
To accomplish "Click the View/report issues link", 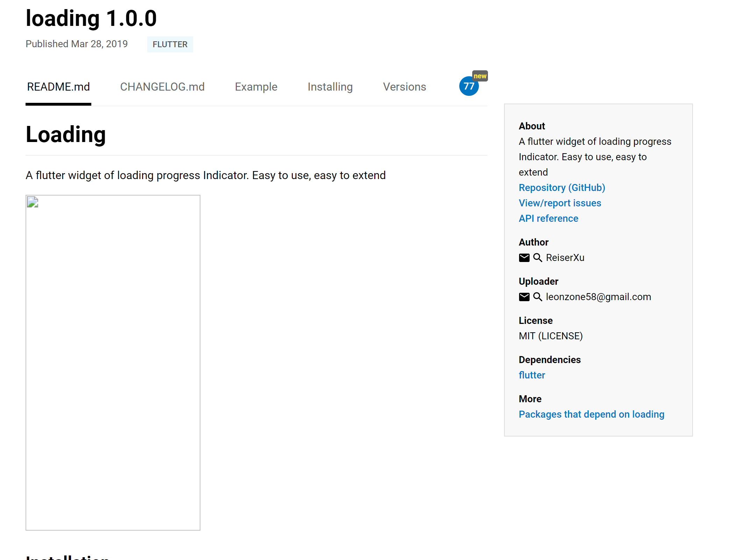I will click(560, 203).
